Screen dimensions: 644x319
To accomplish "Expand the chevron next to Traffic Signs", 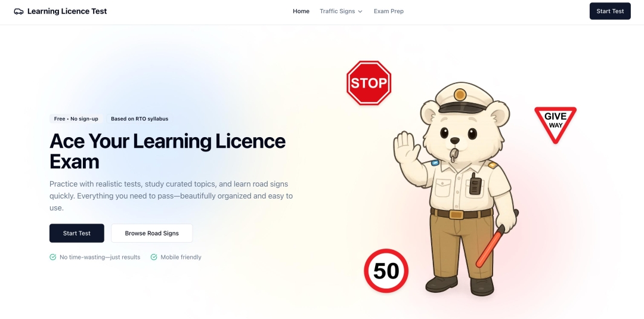I will [360, 11].
